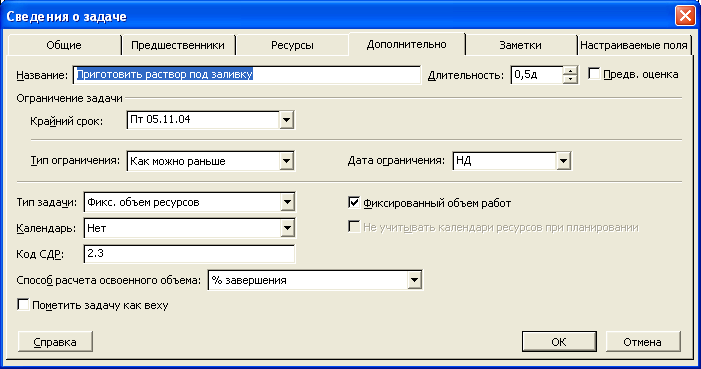The width and height of the screenshot is (701, 369).
Task: Go to the Ресурсы tab
Action: (292, 45)
